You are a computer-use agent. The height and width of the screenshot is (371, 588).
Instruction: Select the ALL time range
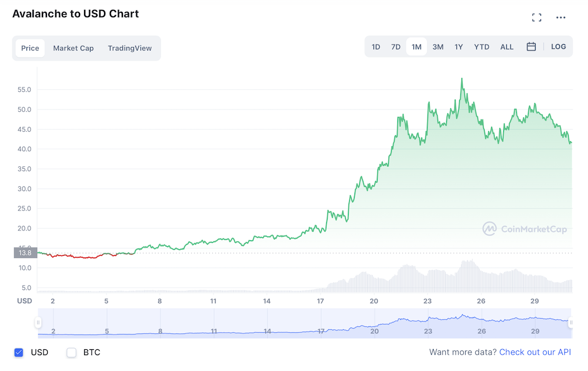(507, 47)
